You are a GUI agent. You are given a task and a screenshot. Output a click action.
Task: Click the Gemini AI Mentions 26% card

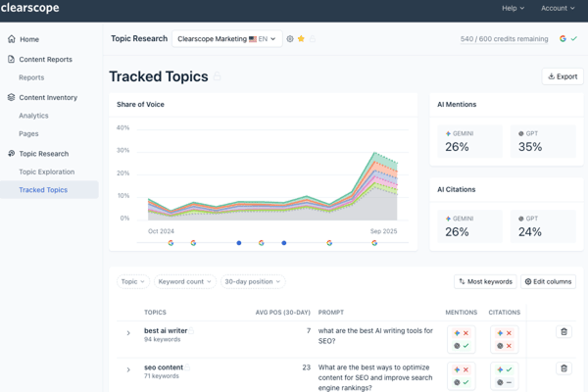[469, 141]
